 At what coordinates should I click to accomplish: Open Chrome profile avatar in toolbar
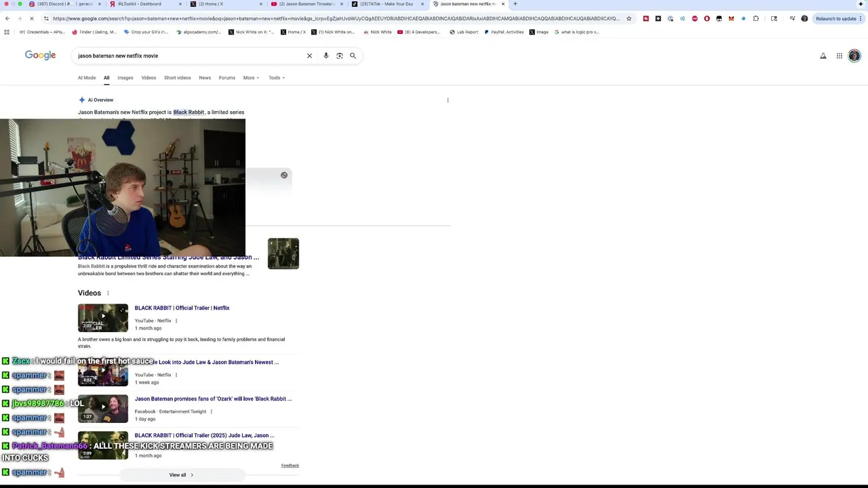[804, 18]
